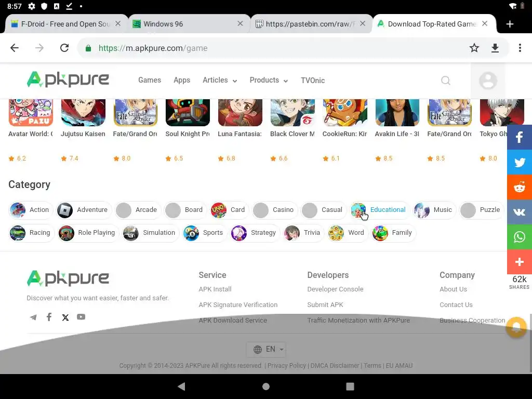
Task: Open the Contact Us link
Action: (x=456, y=304)
